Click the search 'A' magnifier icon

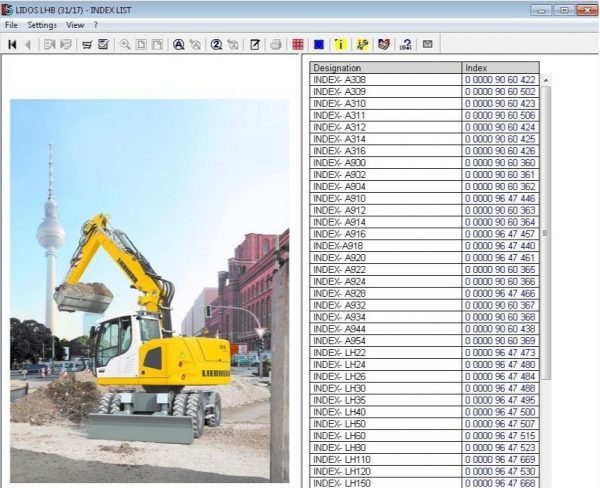tap(178, 44)
